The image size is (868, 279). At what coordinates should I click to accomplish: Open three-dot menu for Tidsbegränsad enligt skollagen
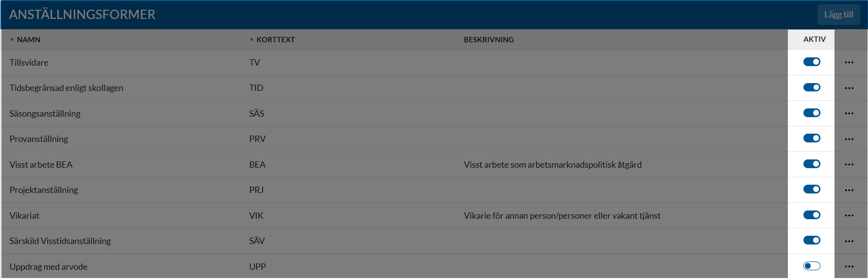pos(849,88)
